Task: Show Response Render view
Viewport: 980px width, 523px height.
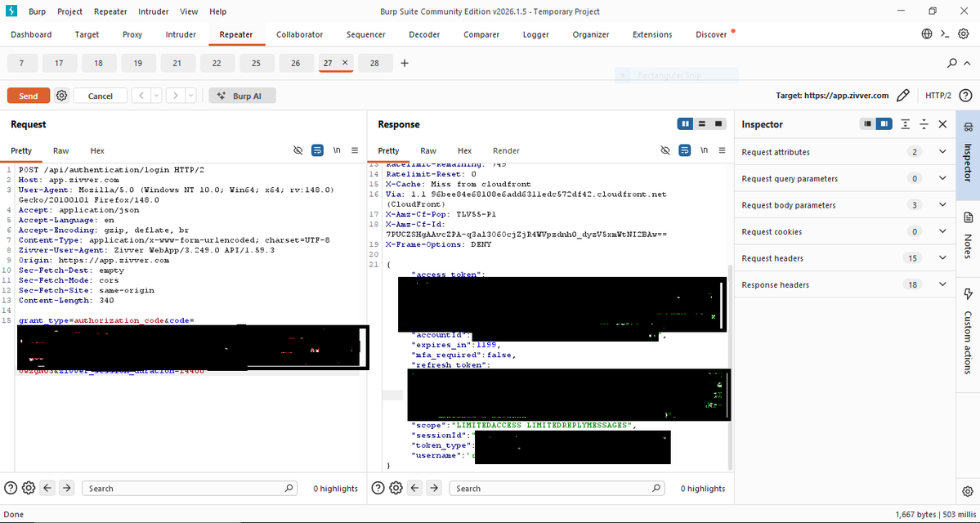Action: click(x=506, y=150)
